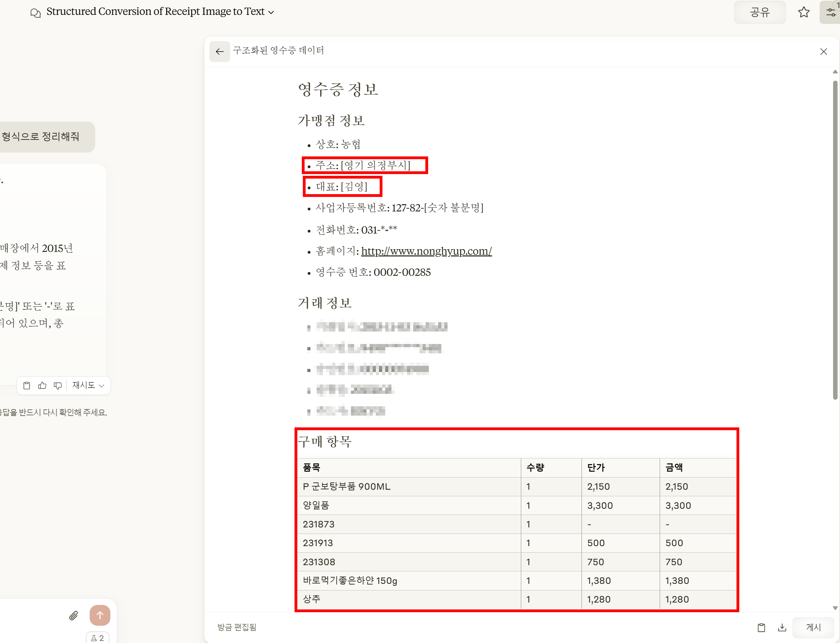Expand the conversation title dropdown

click(x=271, y=12)
